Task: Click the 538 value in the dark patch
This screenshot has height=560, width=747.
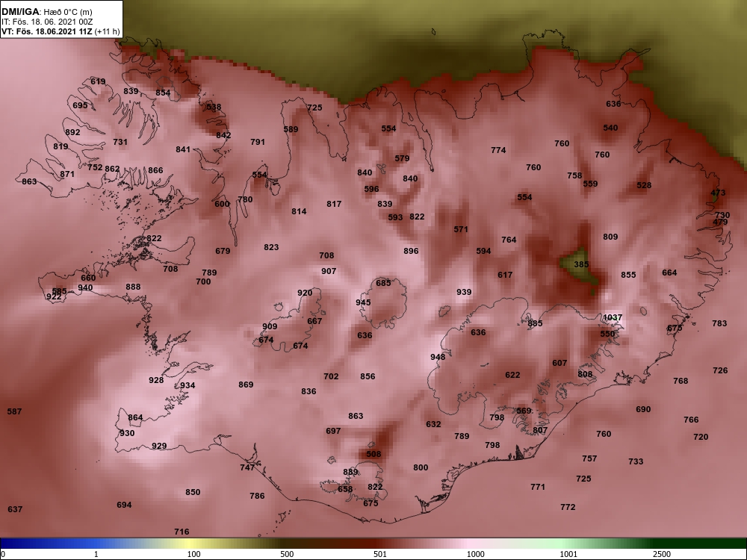Action: tap(214, 107)
